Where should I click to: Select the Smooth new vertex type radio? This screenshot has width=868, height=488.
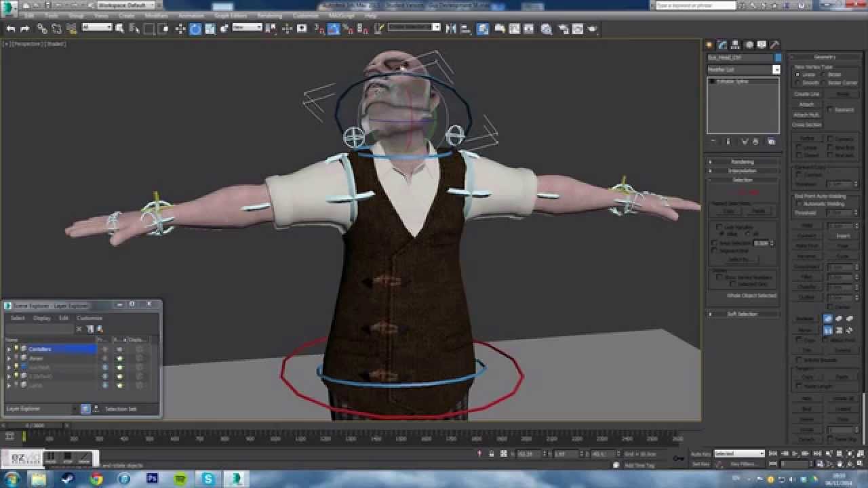click(x=798, y=83)
